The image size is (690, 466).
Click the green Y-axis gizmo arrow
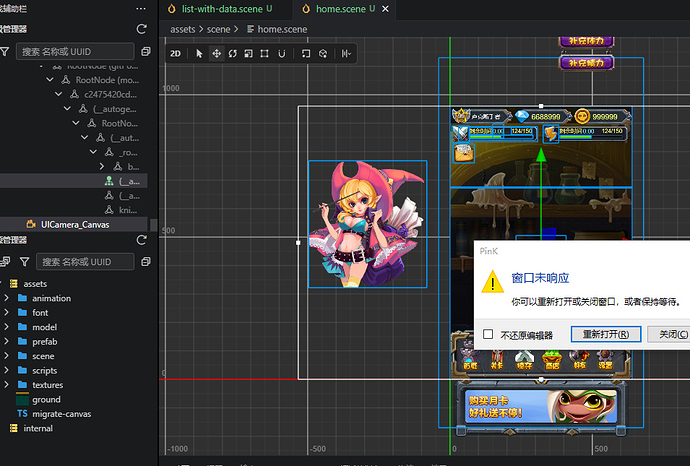point(541,155)
